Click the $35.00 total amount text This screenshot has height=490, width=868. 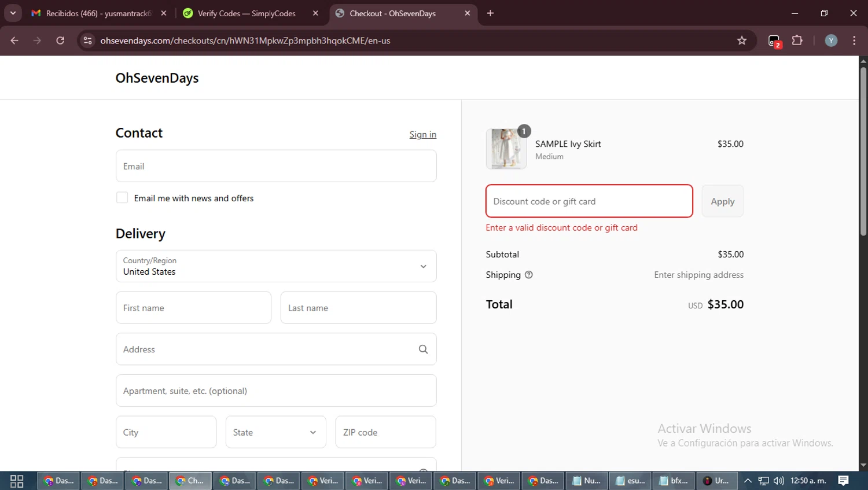(726, 304)
